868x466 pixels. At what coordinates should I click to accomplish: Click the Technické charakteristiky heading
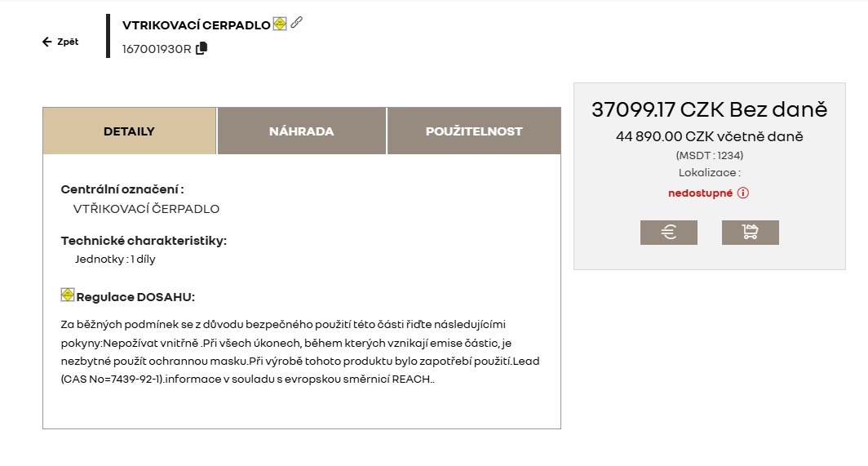144,241
